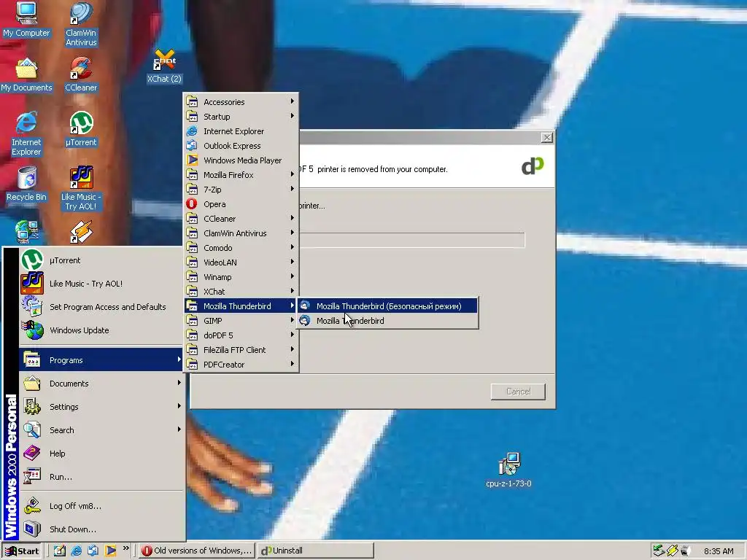Select Mozilla Thunderbird safe mode entry
The image size is (747, 560).
[x=388, y=306]
